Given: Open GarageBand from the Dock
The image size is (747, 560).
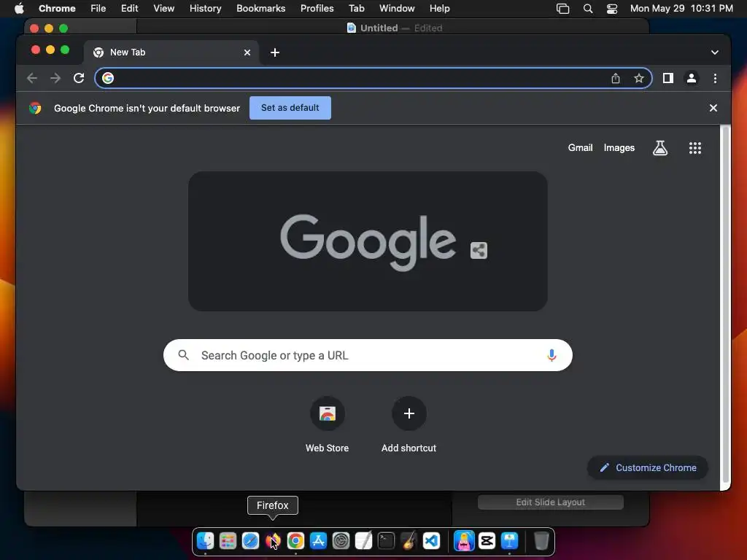Looking at the screenshot, I should point(409,541).
